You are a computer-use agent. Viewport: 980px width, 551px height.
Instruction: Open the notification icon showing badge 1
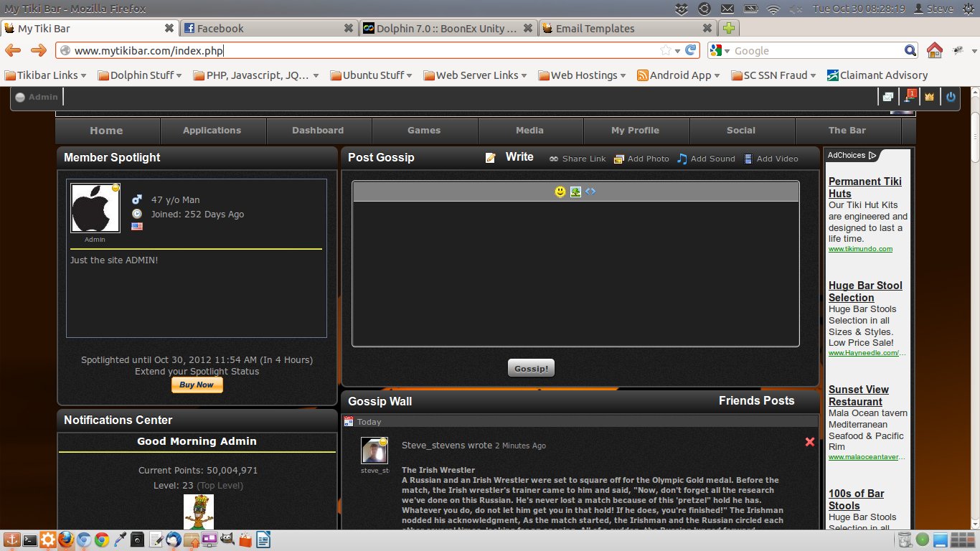pyautogui.click(x=910, y=96)
